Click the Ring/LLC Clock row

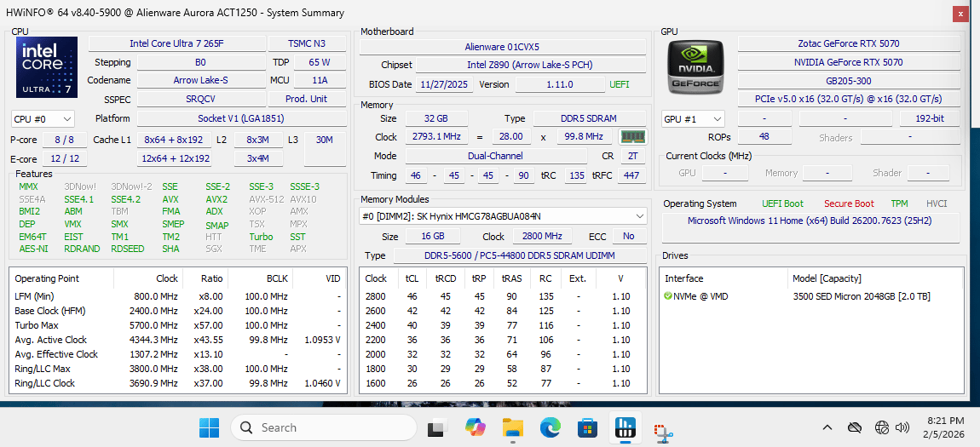(178, 383)
